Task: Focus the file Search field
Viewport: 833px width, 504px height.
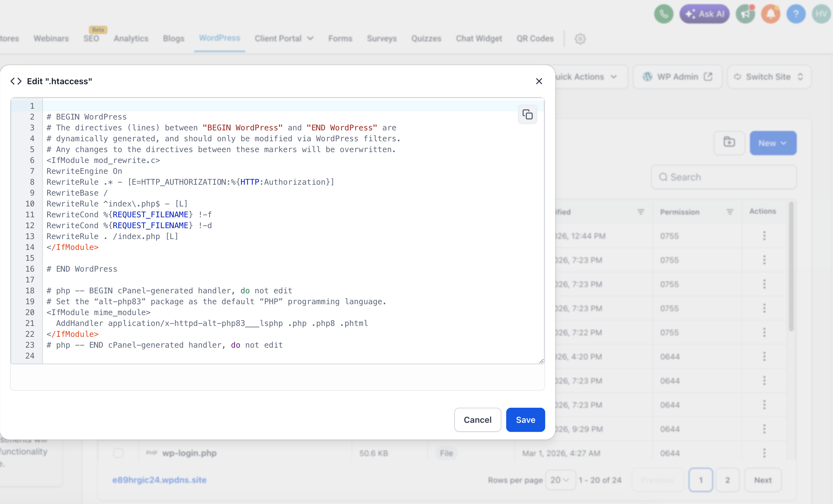Action: coord(723,177)
